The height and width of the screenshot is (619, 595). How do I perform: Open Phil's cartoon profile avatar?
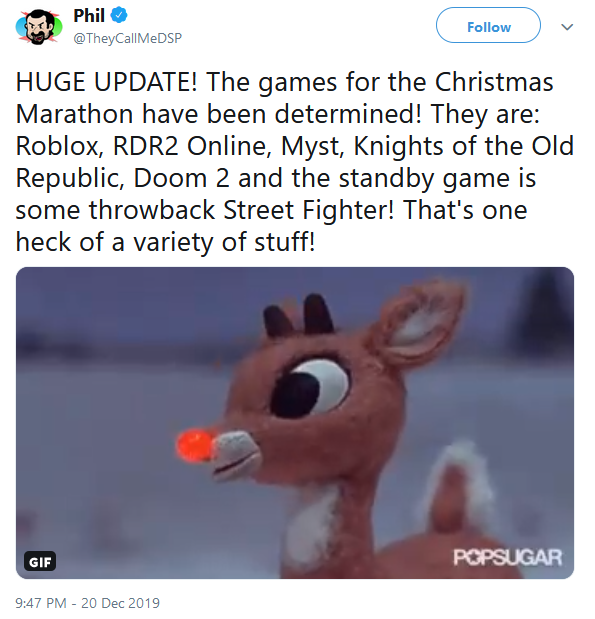coord(39,27)
